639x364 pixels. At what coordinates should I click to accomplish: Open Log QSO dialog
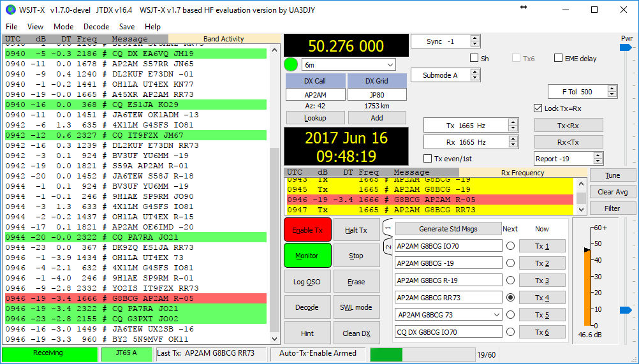[x=307, y=281]
